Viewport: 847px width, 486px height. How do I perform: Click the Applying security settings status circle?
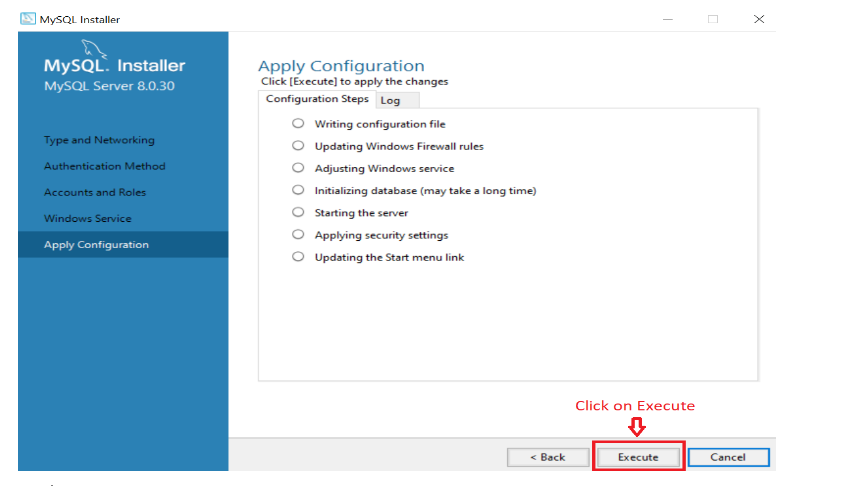tap(298, 234)
